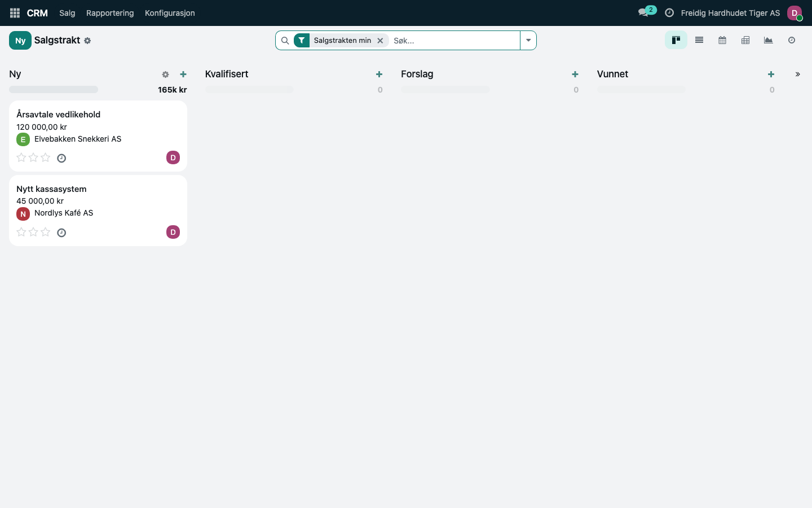Switch to the calendar view
The image size is (812, 508).
coord(722,40)
